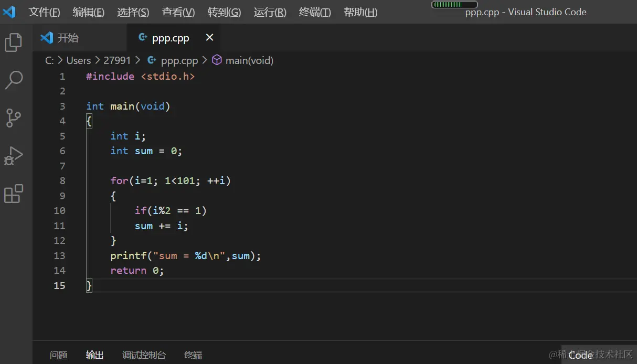This screenshot has width=637, height=364.
Task: Select the ppp.cpp editor tab
Action: (174, 38)
